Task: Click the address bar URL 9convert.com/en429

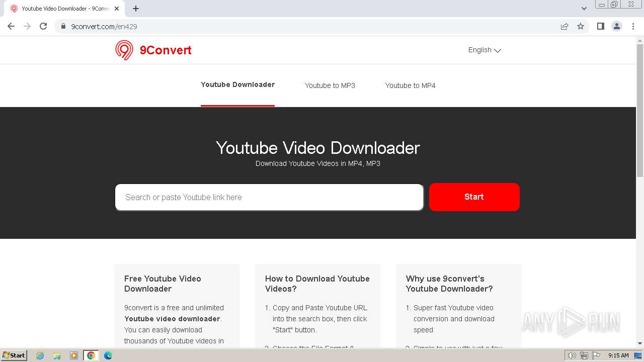Action: tap(104, 26)
